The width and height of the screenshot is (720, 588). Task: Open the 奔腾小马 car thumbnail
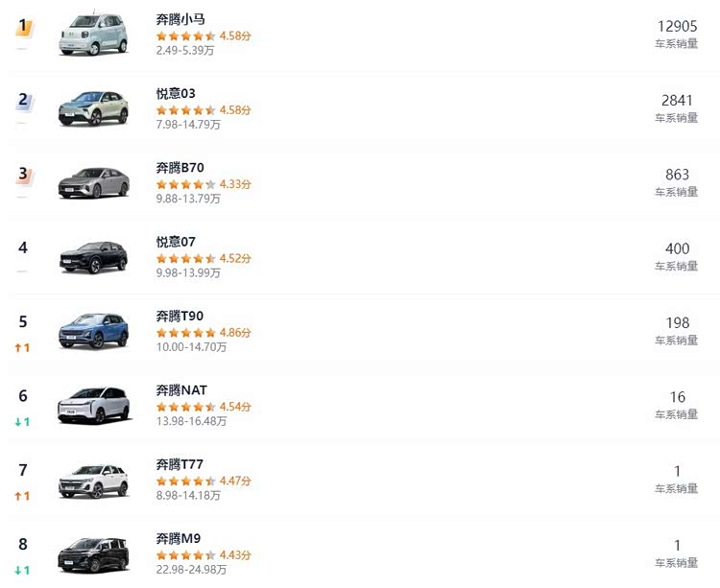[x=94, y=34]
